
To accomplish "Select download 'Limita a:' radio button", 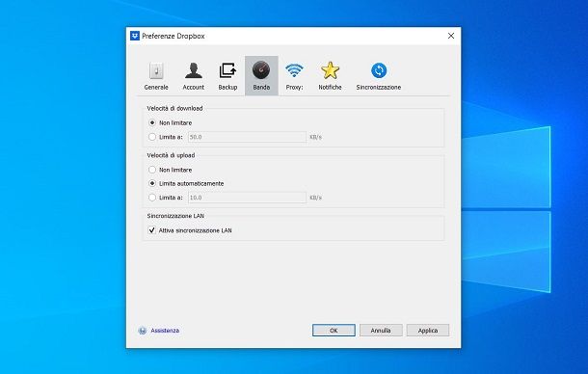I will pyautogui.click(x=152, y=137).
